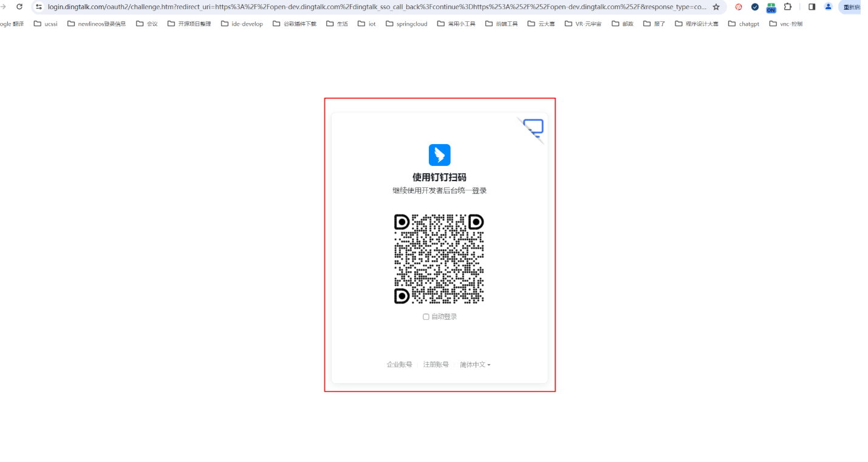Open the 生活 bookmark folder
The height and width of the screenshot is (462, 868).
tap(337, 24)
